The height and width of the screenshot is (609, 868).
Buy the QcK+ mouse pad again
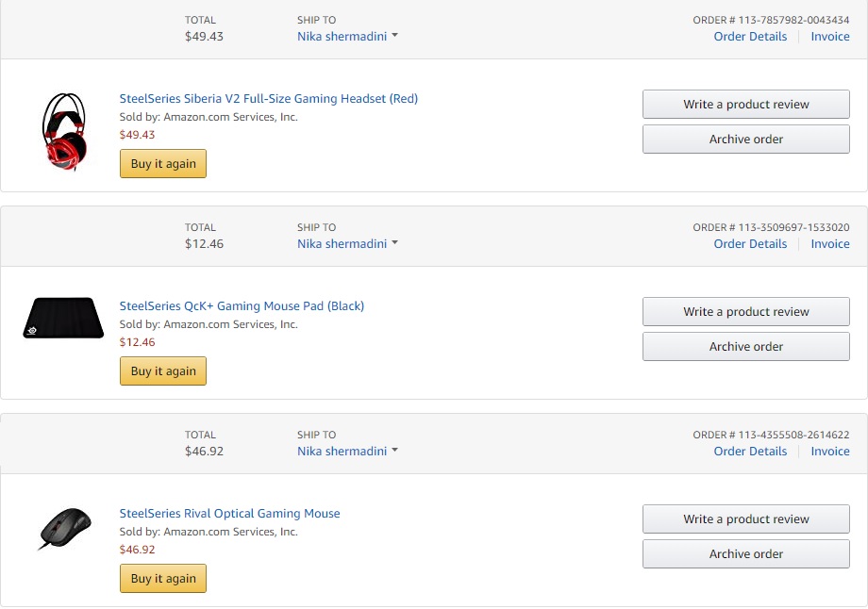(x=163, y=371)
